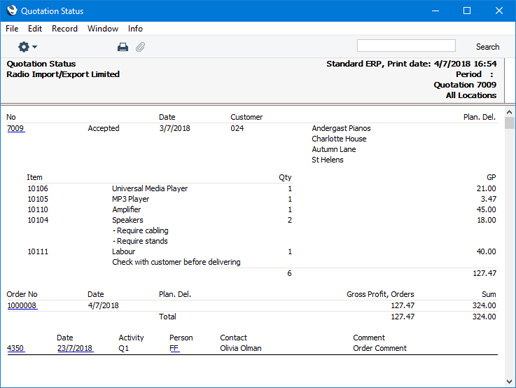Open activity 4350 link
This screenshot has height=388, width=516.
coord(16,348)
